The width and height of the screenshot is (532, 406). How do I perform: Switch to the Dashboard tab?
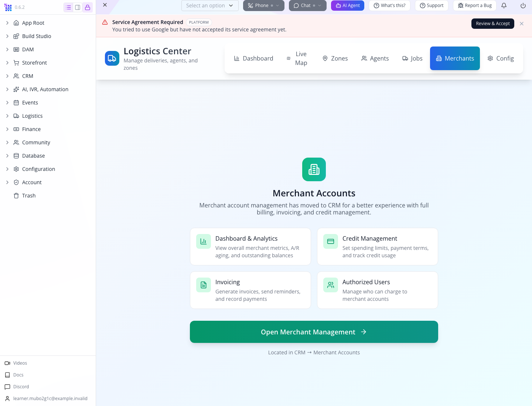point(253,58)
